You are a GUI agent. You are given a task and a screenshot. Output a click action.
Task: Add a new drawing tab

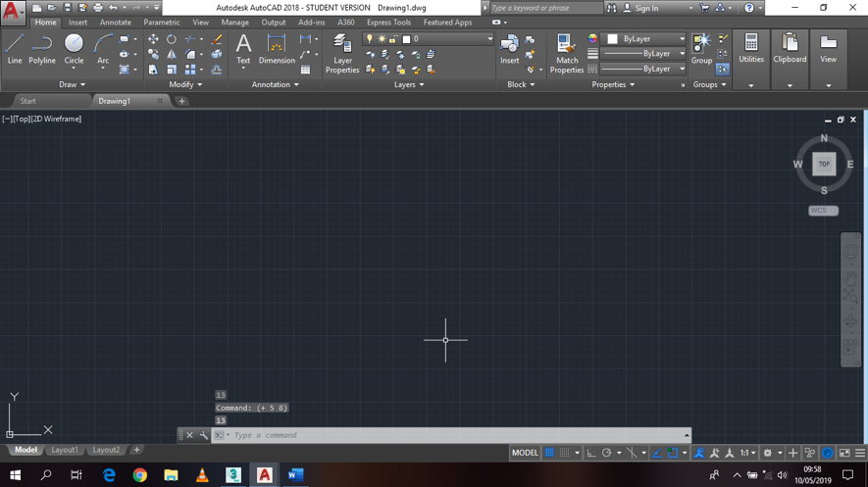pyautogui.click(x=181, y=101)
